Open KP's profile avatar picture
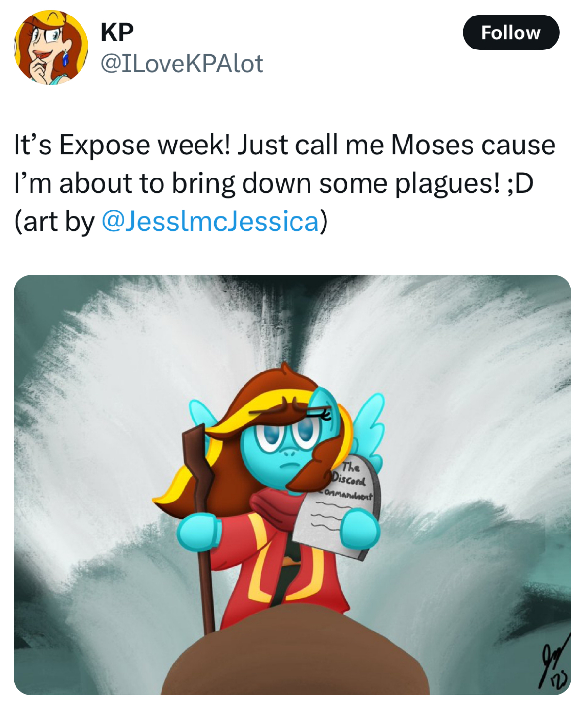The height and width of the screenshot is (728, 585). pos(50,48)
